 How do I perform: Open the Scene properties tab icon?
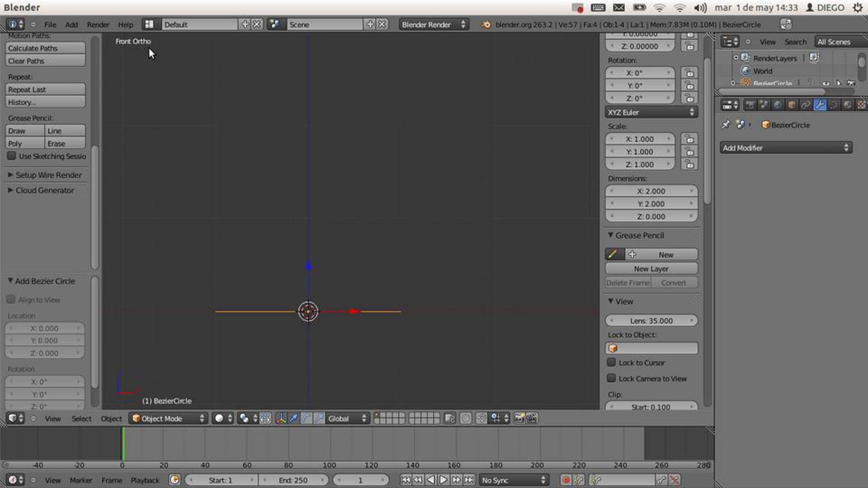764,105
